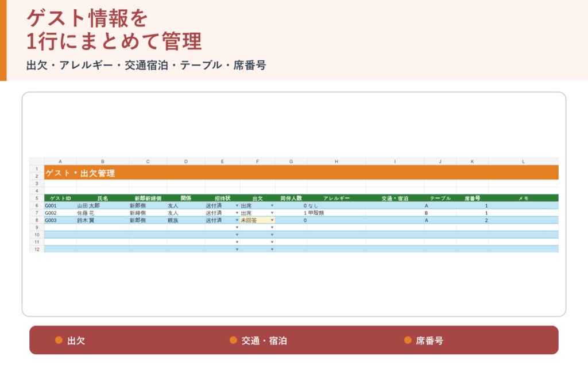Click the 交通・宿泊 green header cell
Viewport: 588px width, 368px height.
pos(395,198)
